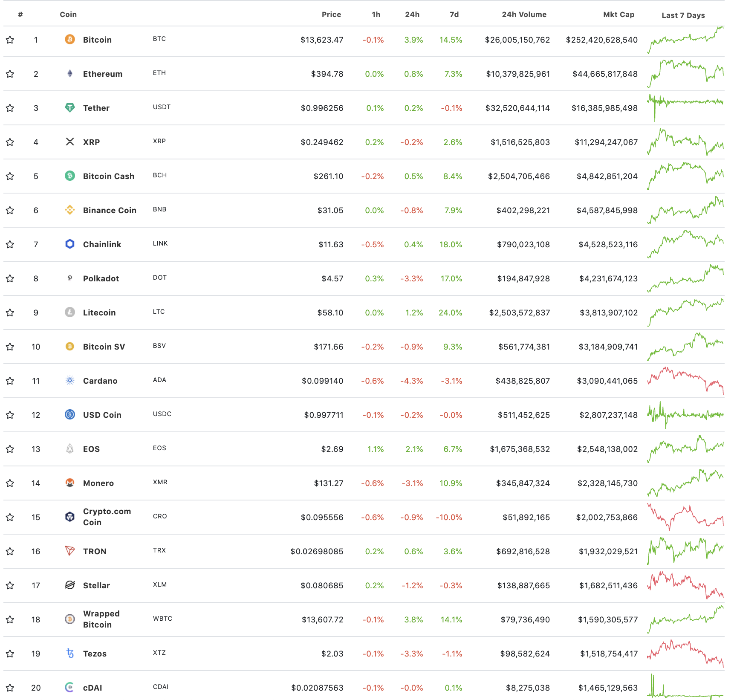The image size is (734, 700).
Task: Click the Bitcoin coin logo icon
Action: [70, 39]
